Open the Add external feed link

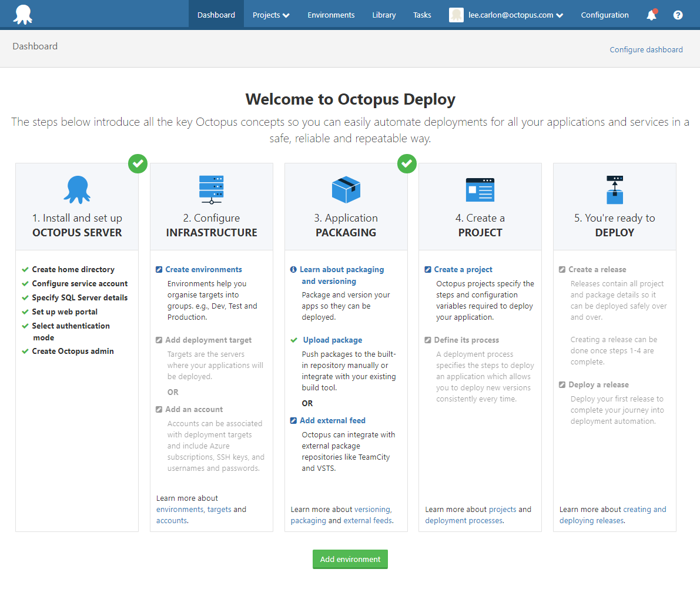point(333,420)
